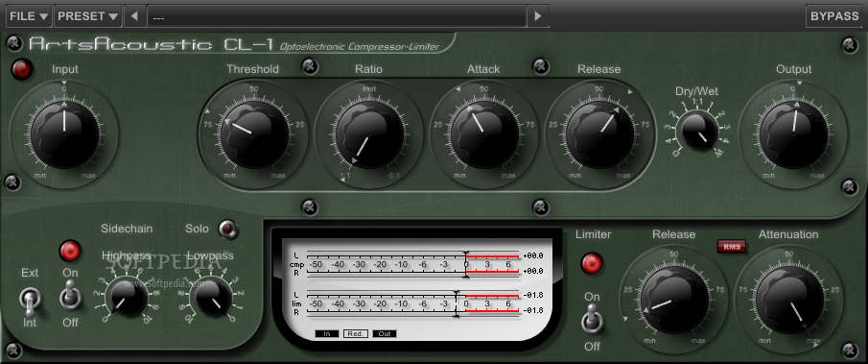Viewport: 868px width, 364px height.
Task: Flip the Sidechain On/Off switch
Action: pos(70,295)
